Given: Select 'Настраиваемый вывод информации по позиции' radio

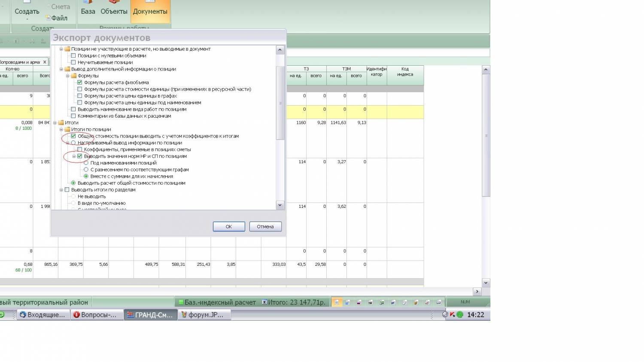Looking at the screenshot, I should (73, 143).
